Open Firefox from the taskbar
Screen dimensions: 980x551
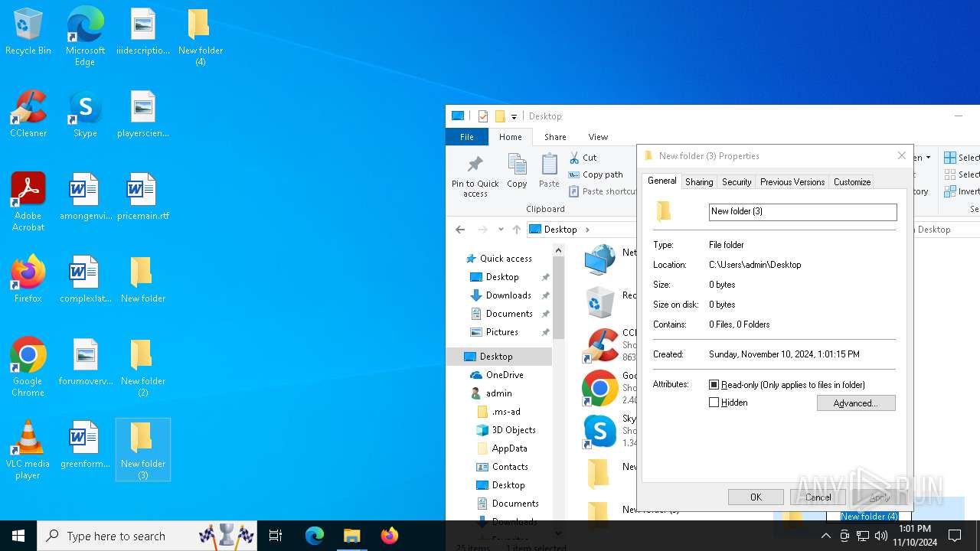(x=390, y=536)
